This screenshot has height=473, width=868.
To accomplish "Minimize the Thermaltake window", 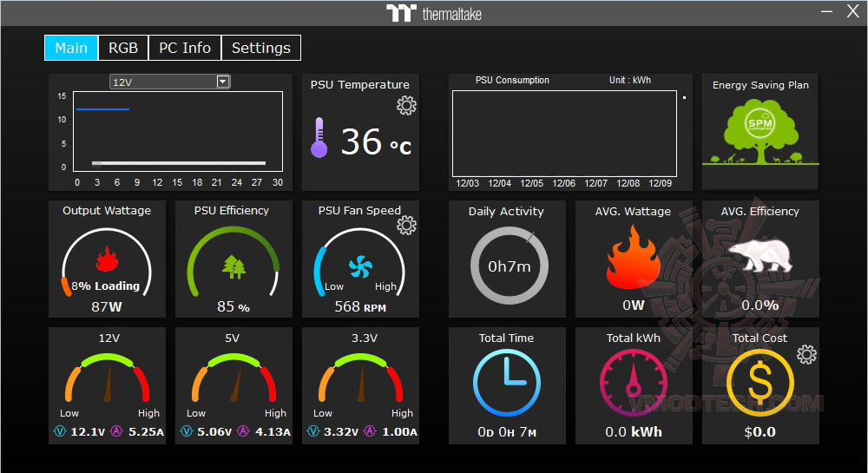I will click(826, 11).
